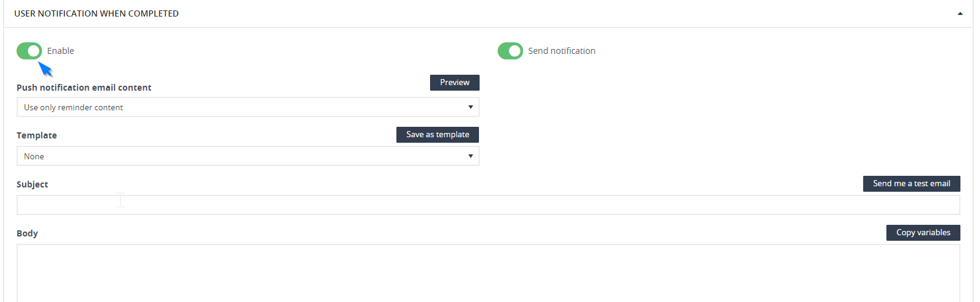Open the Template dropdown showing None
980x302 pixels.
click(x=248, y=156)
